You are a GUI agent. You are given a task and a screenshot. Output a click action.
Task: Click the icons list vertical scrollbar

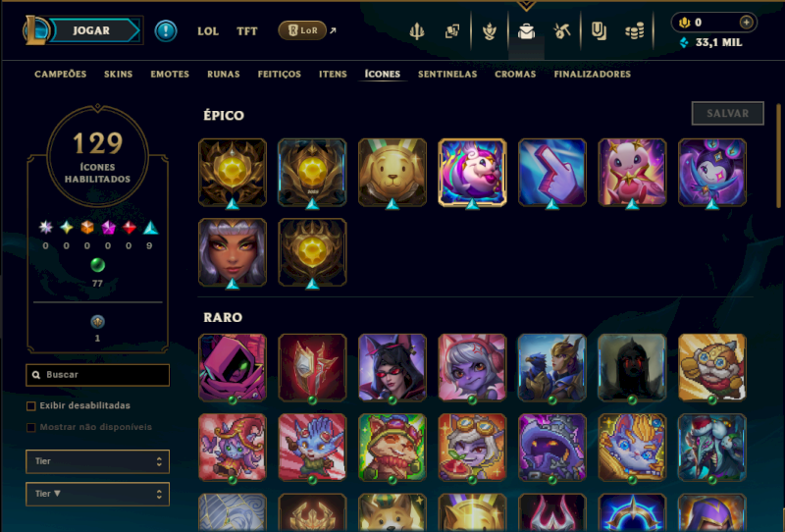(x=778, y=155)
